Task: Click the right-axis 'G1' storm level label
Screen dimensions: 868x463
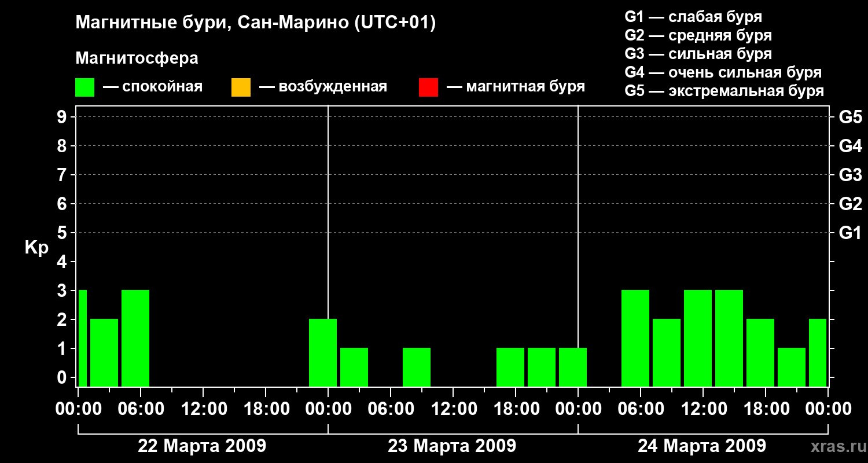Action: pos(850,233)
